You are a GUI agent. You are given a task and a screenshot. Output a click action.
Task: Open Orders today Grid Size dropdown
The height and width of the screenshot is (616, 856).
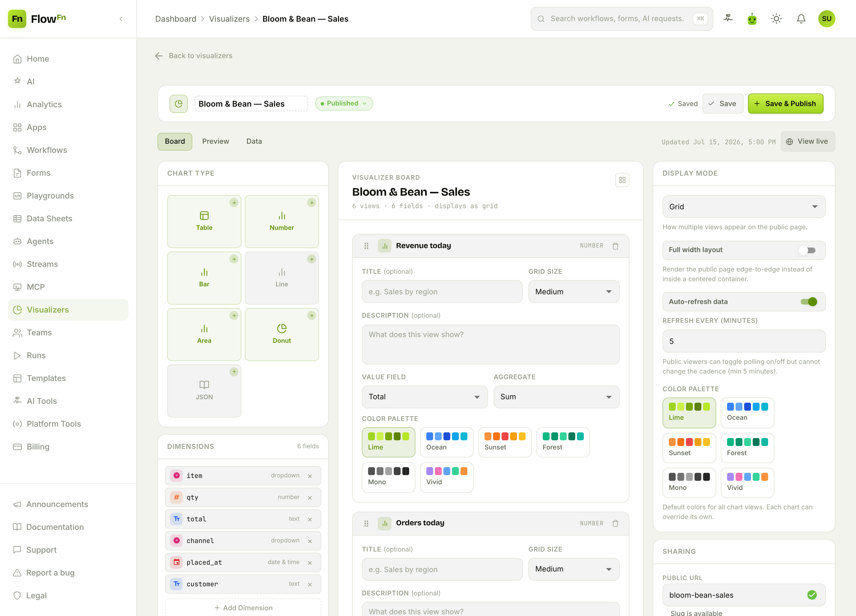[x=574, y=569]
